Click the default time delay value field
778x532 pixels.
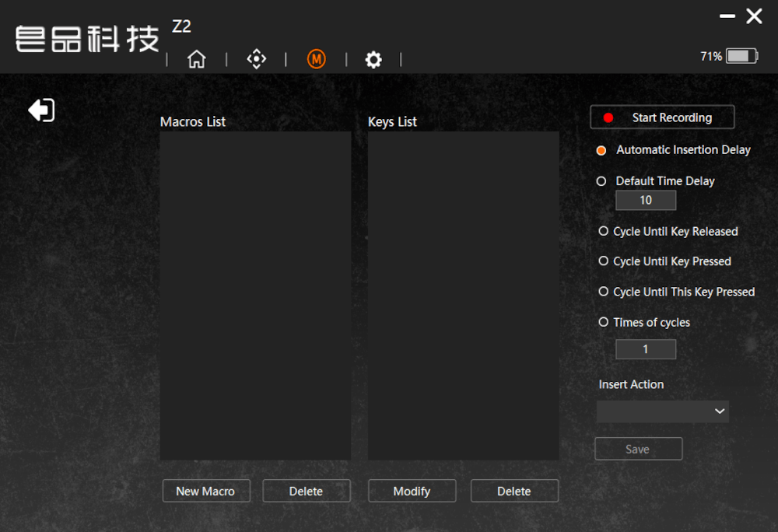[x=646, y=201]
